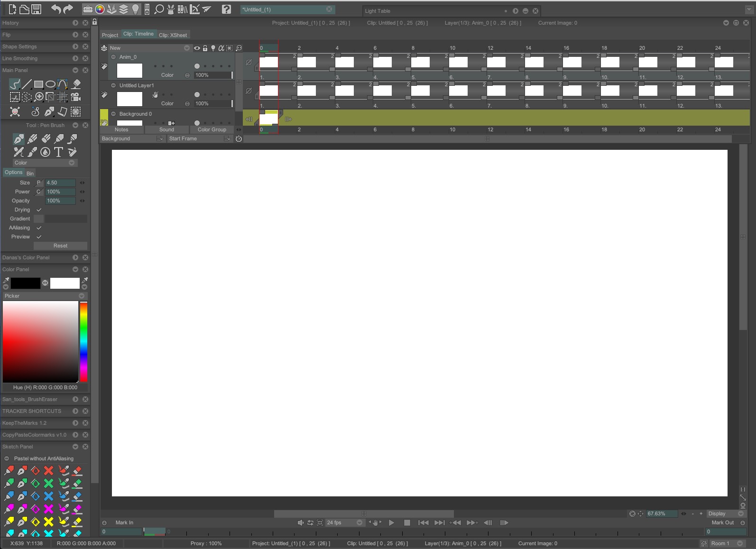Click the Mark In button
The width and height of the screenshot is (756, 549).
click(x=124, y=522)
